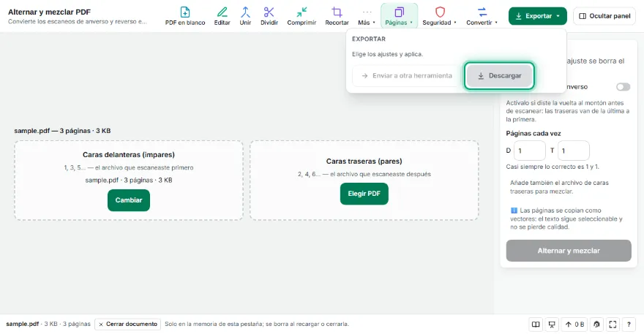Hide the side panel with Ocultar panel

[x=604, y=16]
